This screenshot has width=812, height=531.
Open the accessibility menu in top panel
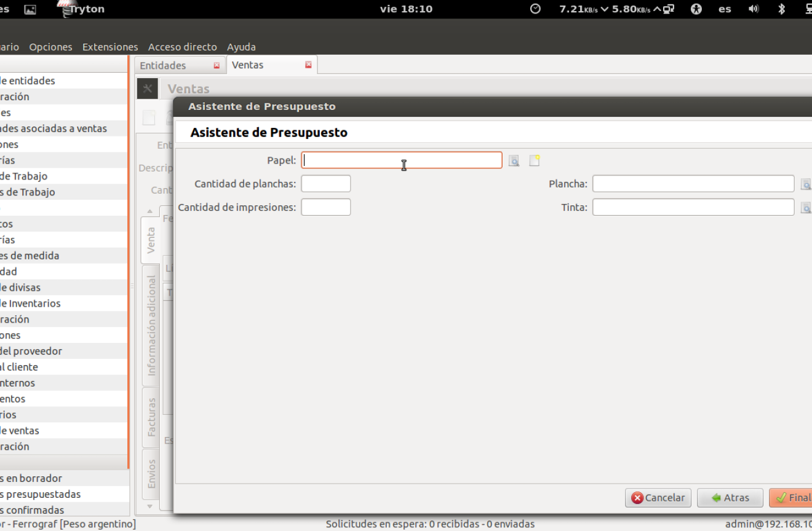point(696,9)
